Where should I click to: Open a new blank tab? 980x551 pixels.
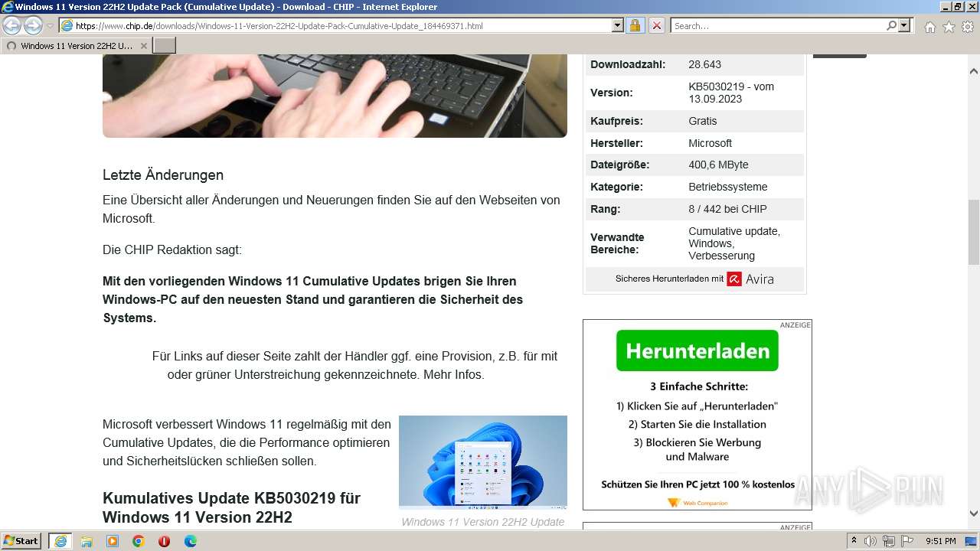point(165,46)
